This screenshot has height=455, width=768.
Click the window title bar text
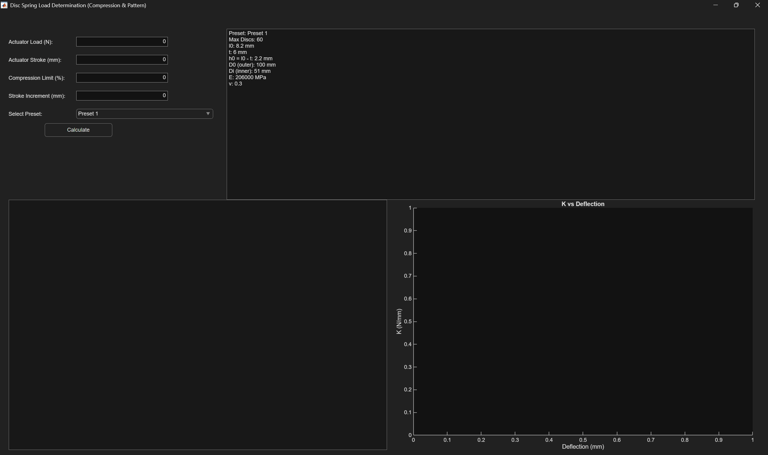coord(78,5)
